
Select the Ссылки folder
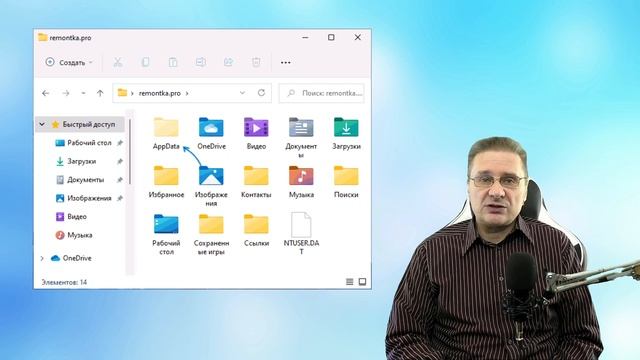point(256,230)
